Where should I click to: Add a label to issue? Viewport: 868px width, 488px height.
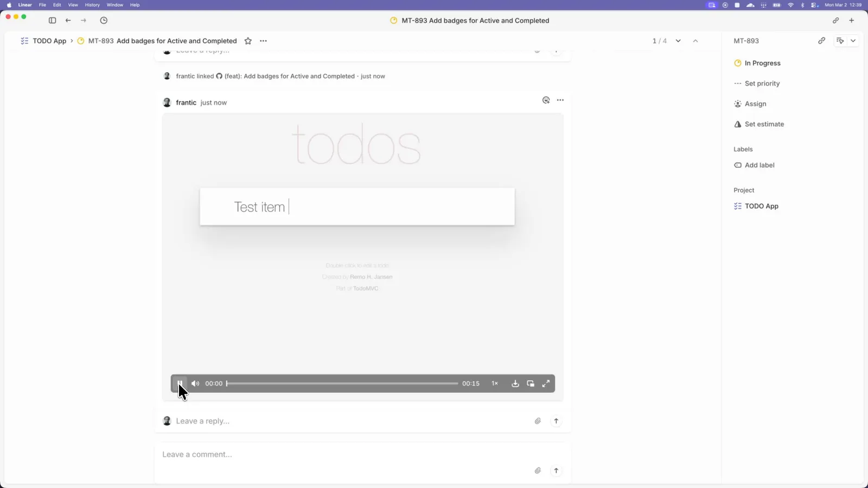754,165
